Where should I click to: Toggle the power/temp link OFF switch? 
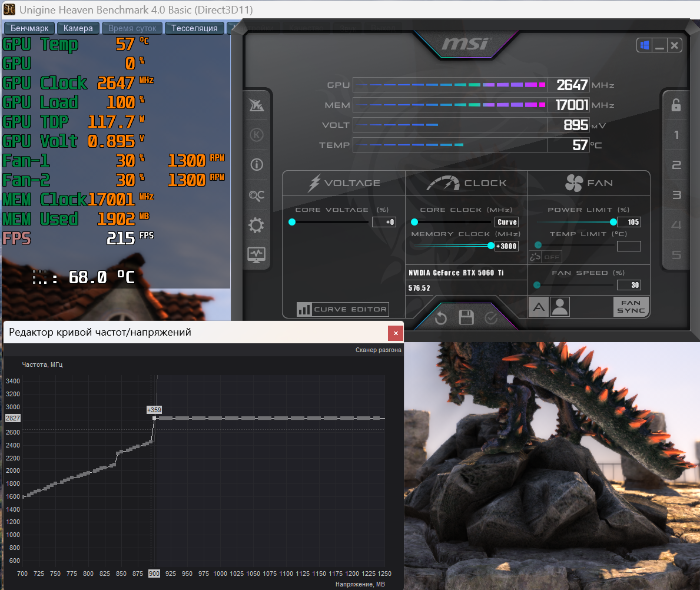[x=546, y=257]
